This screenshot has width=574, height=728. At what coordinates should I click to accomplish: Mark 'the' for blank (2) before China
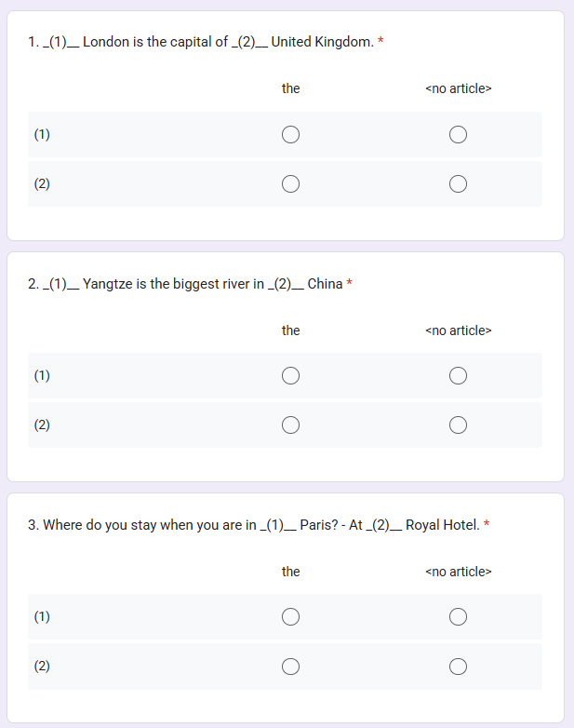(290, 425)
